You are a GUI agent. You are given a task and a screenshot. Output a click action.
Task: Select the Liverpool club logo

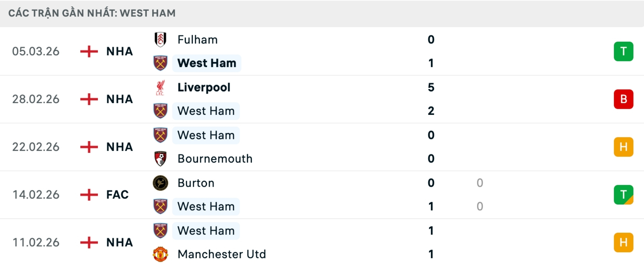[x=160, y=87]
